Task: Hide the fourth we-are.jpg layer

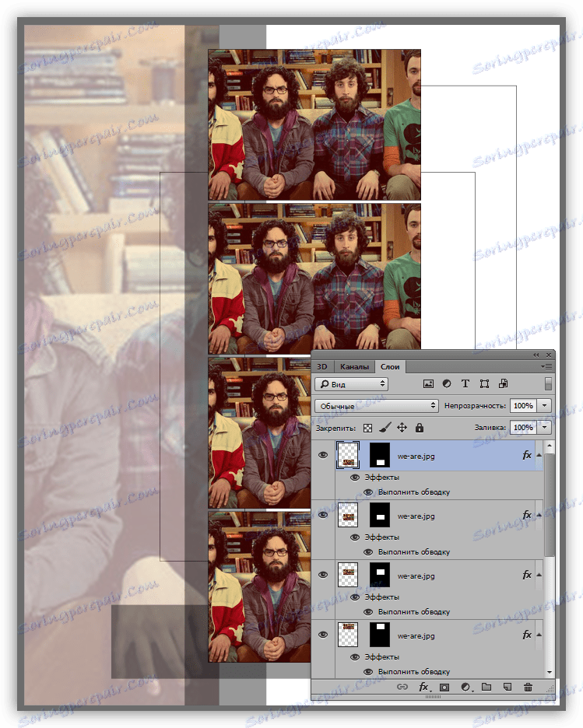Action: (x=323, y=635)
